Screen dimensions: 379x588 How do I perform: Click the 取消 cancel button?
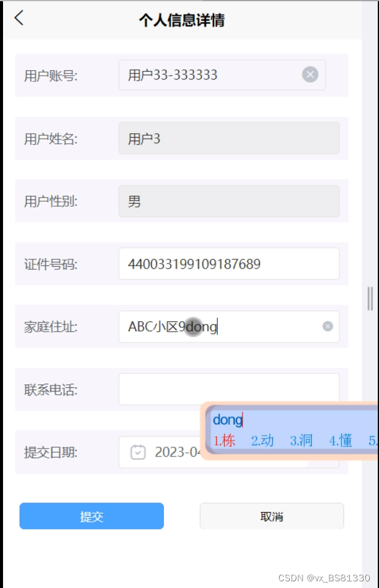272,516
